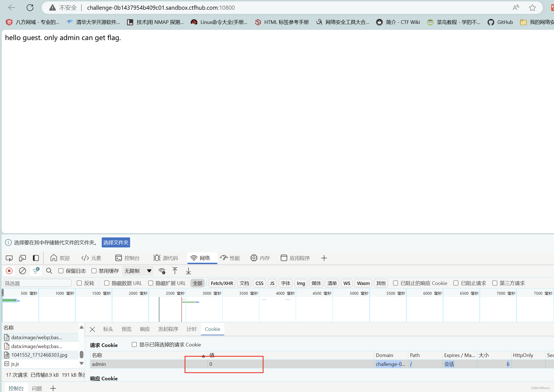The height and width of the screenshot is (392, 554).
Task: Switch to the 性能 tab
Action: click(x=230, y=258)
